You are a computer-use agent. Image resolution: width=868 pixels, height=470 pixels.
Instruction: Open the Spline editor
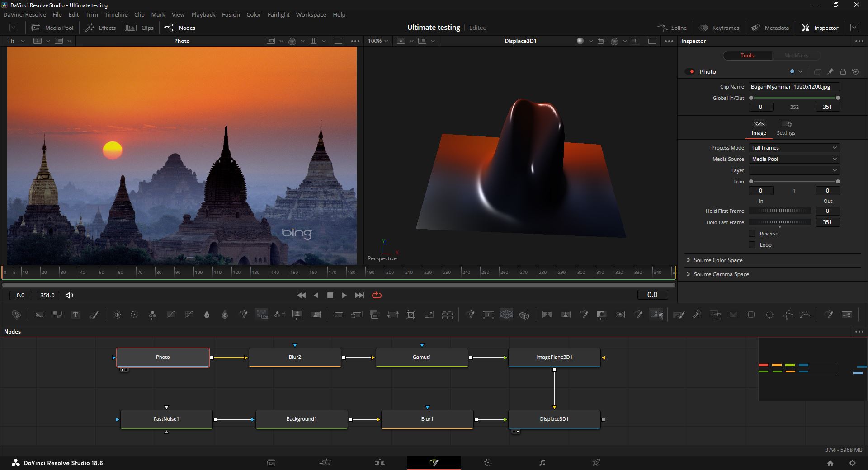coord(672,28)
